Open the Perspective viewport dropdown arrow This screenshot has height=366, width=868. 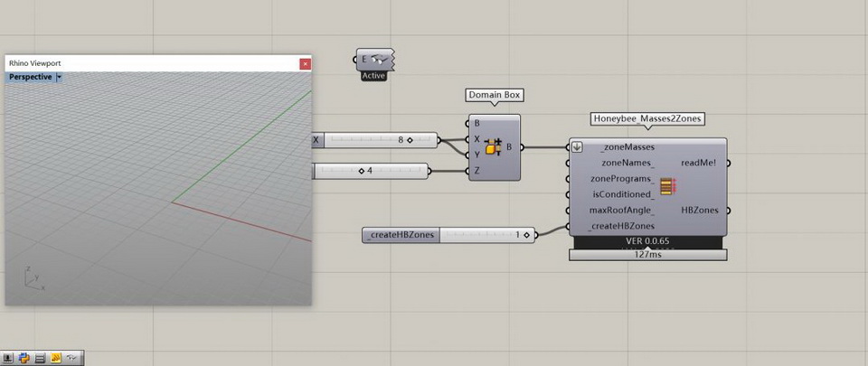click(59, 78)
